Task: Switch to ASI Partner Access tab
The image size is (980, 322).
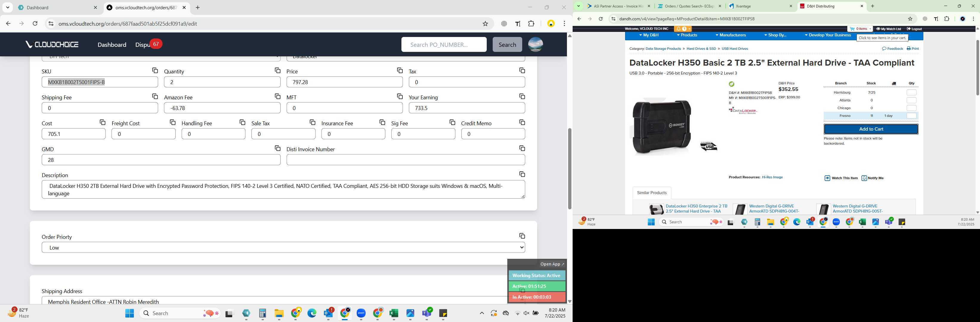Action: pos(619,6)
